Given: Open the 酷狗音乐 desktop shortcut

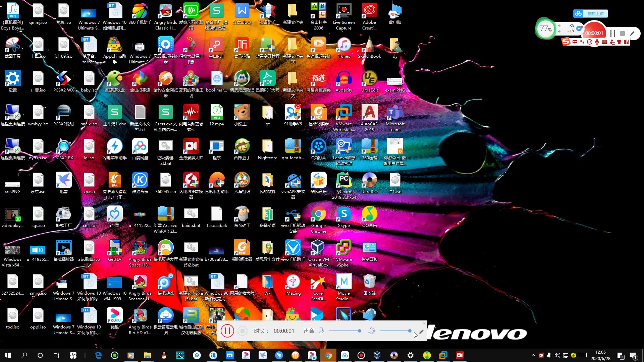Looking at the screenshot, I should [140, 183].
